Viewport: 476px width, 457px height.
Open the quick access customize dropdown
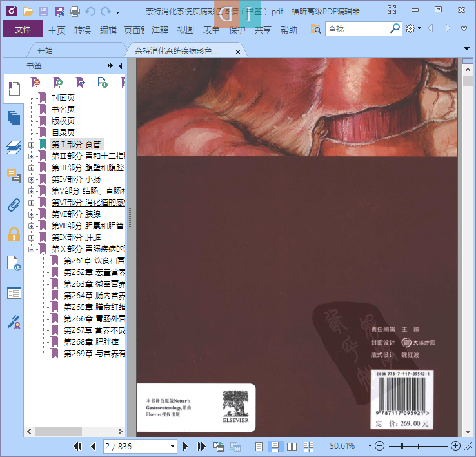117,12
